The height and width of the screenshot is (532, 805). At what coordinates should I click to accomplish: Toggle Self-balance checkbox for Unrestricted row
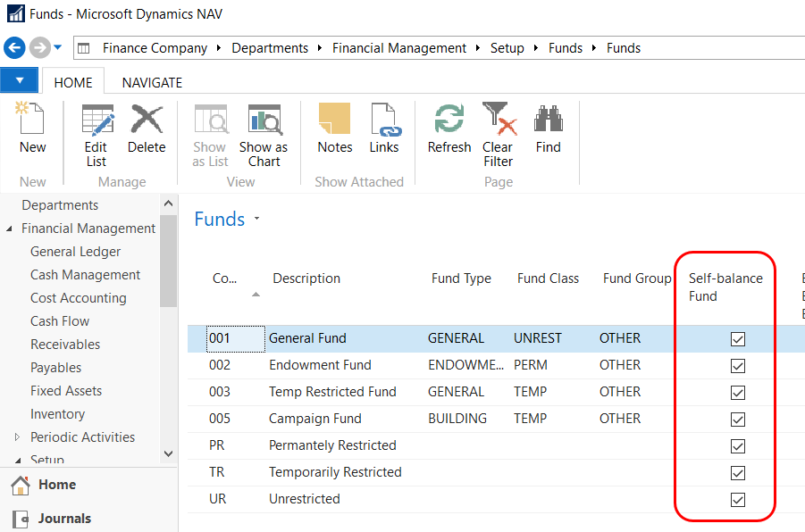[738, 500]
